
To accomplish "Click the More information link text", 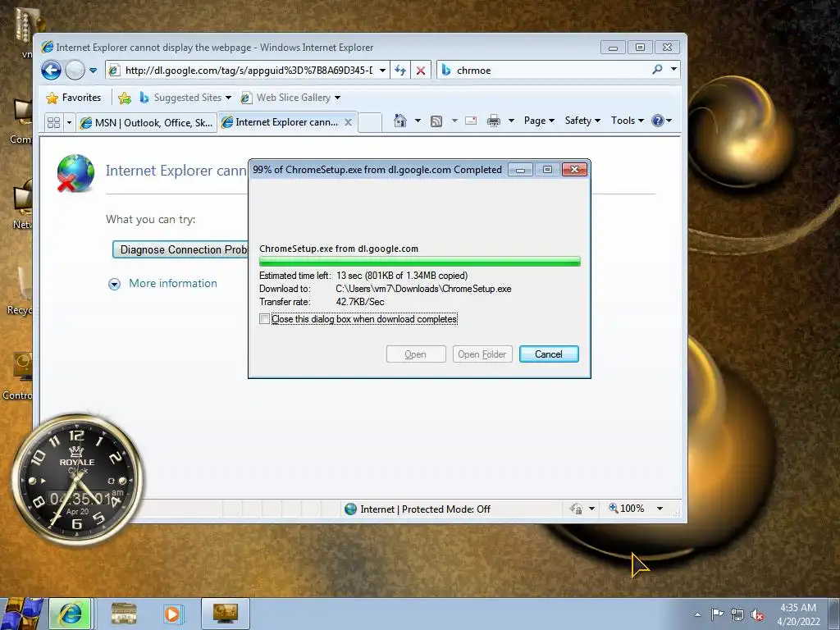I will pyautogui.click(x=173, y=283).
